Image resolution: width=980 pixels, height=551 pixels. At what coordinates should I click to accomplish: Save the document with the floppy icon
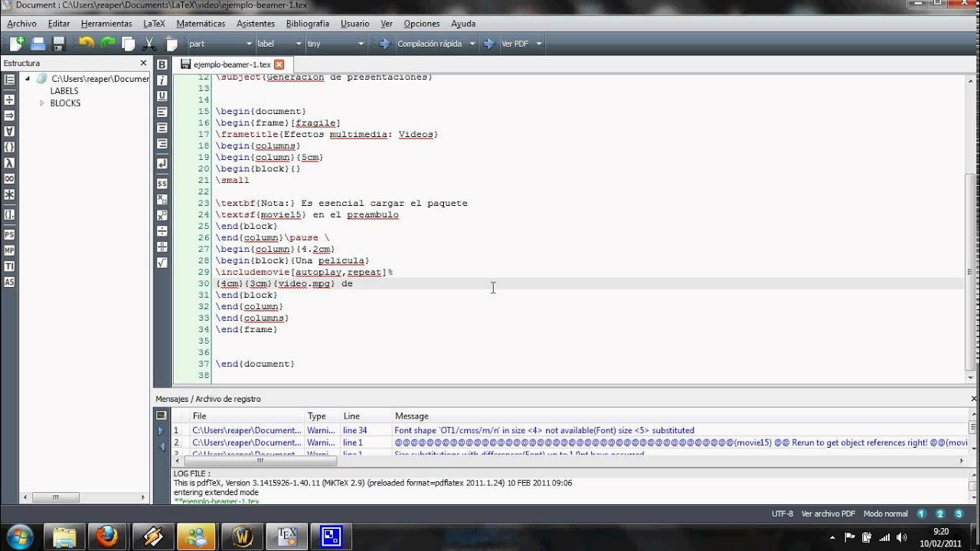point(58,44)
